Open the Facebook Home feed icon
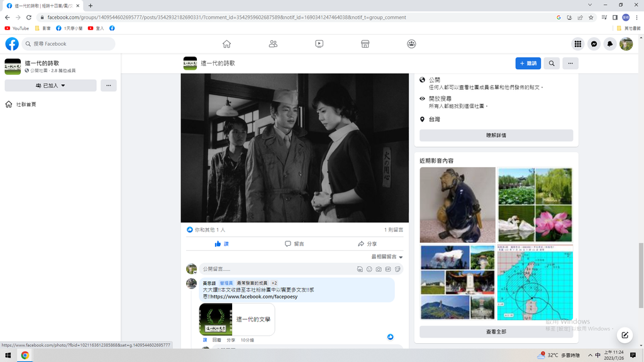 click(226, 44)
